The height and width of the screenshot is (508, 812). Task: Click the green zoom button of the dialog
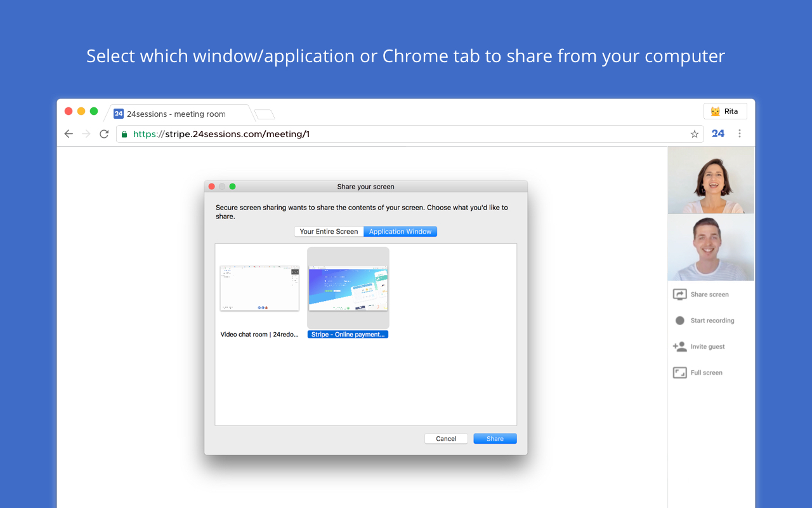[x=232, y=187]
